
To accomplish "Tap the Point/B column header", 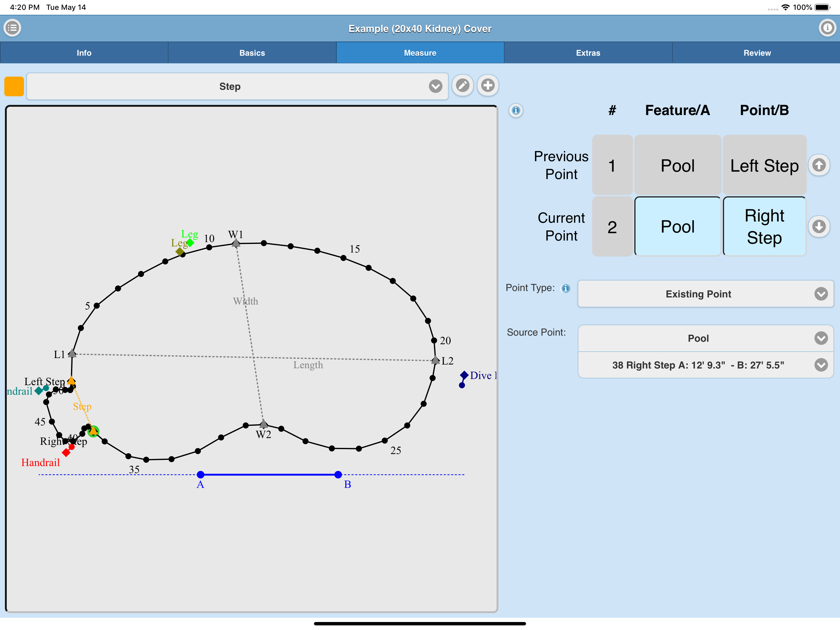I will (x=764, y=110).
